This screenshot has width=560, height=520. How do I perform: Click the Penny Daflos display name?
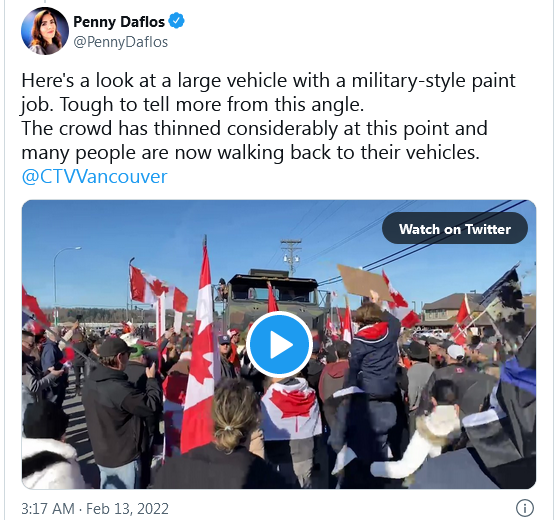119,22
